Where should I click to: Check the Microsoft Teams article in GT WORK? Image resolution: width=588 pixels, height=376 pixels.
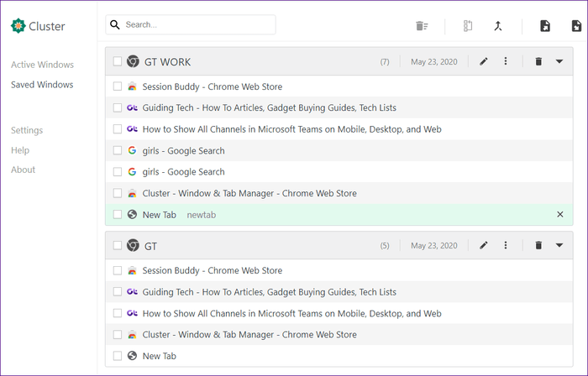click(x=118, y=129)
